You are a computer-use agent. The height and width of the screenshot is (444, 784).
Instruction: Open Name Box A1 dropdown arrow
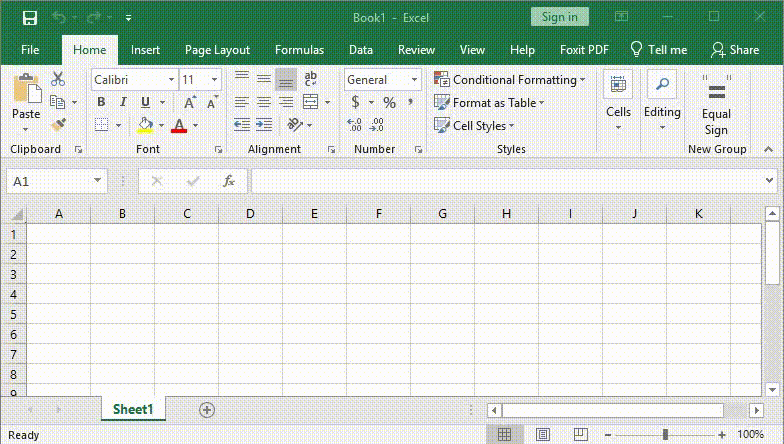[x=98, y=180]
